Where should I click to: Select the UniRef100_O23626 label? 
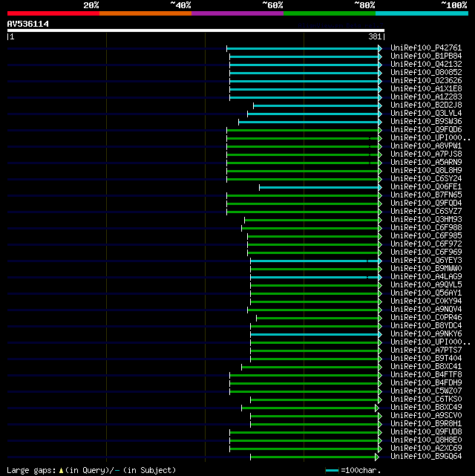426,81
